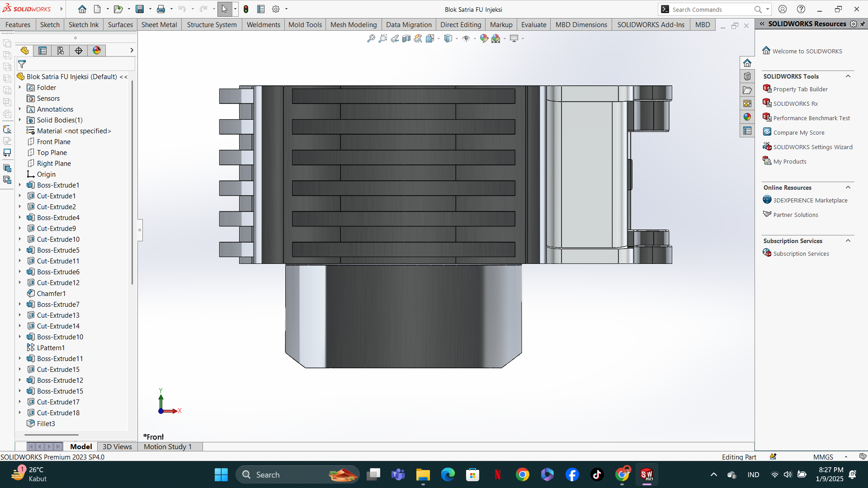The image size is (868, 488).
Task: Activate the Section View tool
Action: click(406, 39)
